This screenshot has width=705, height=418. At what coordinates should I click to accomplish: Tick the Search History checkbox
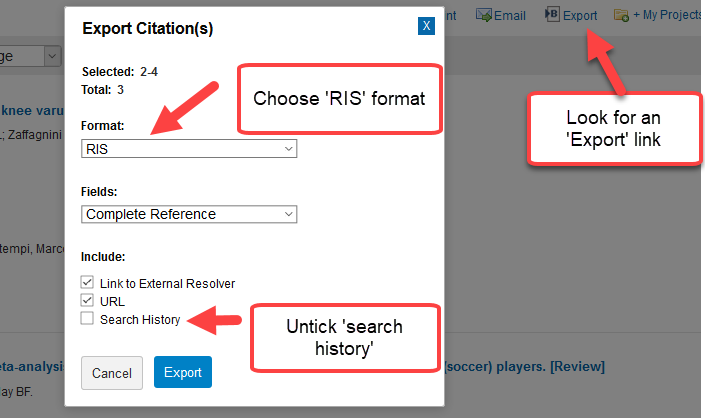click(87, 319)
